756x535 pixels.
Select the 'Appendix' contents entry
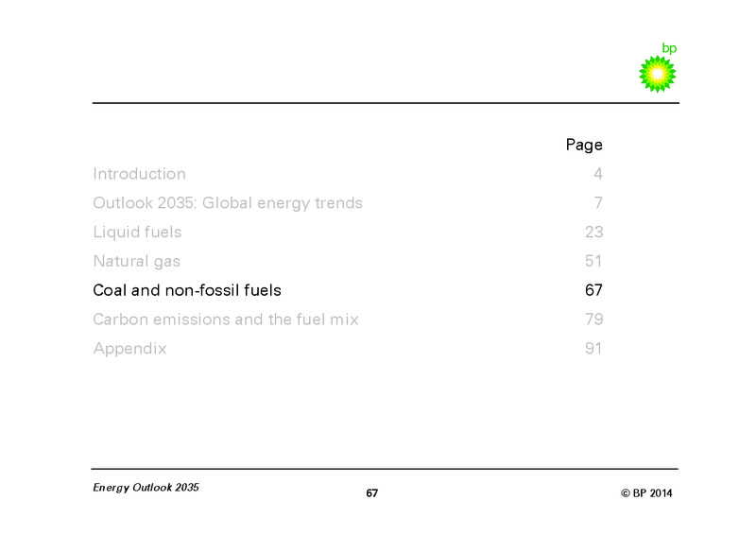point(129,349)
